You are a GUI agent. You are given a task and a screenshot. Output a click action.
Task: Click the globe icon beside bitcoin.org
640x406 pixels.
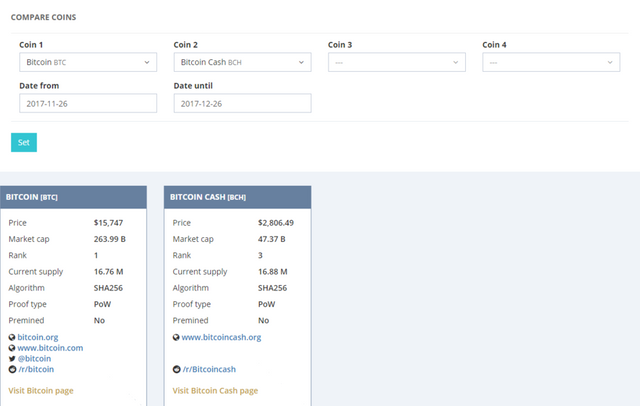[x=12, y=337]
